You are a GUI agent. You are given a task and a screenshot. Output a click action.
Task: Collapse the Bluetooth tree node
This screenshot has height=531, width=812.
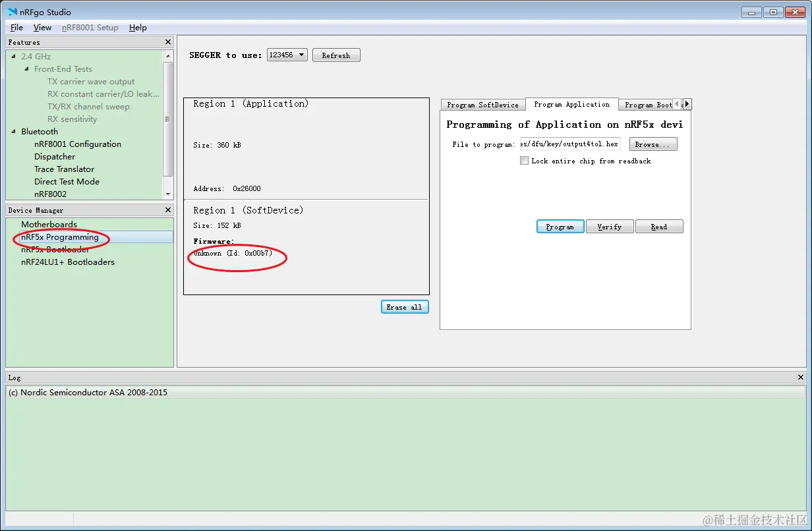[x=14, y=132]
